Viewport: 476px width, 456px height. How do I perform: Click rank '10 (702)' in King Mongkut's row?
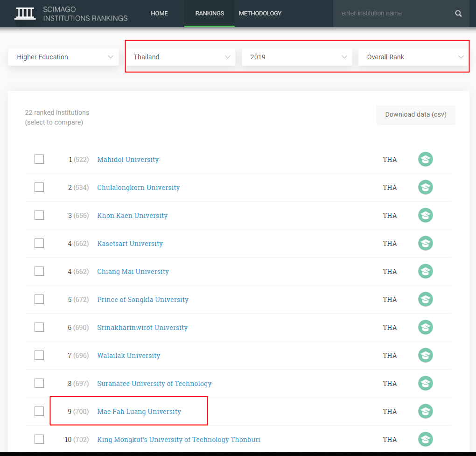pyautogui.click(x=77, y=439)
